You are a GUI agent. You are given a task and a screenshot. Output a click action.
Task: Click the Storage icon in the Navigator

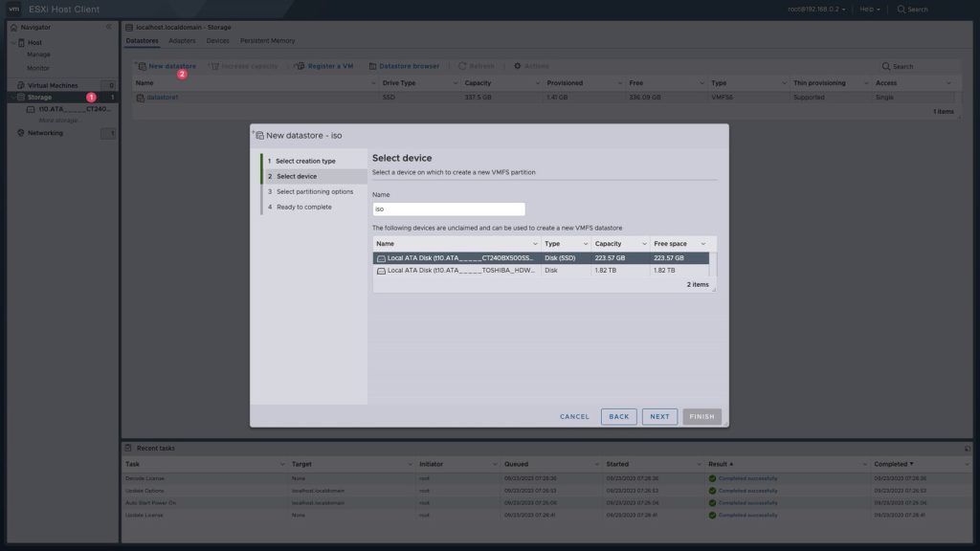(x=21, y=98)
